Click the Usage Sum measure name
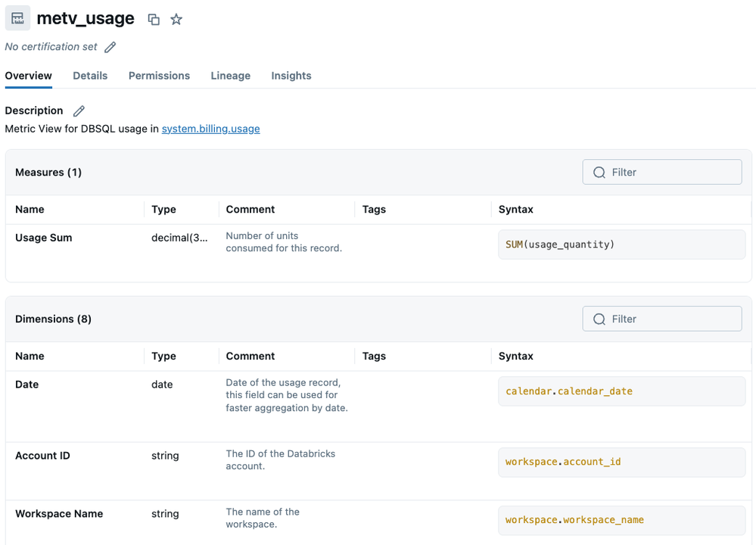The height and width of the screenshot is (545, 756). pyautogui.click(x=42, y=237)
